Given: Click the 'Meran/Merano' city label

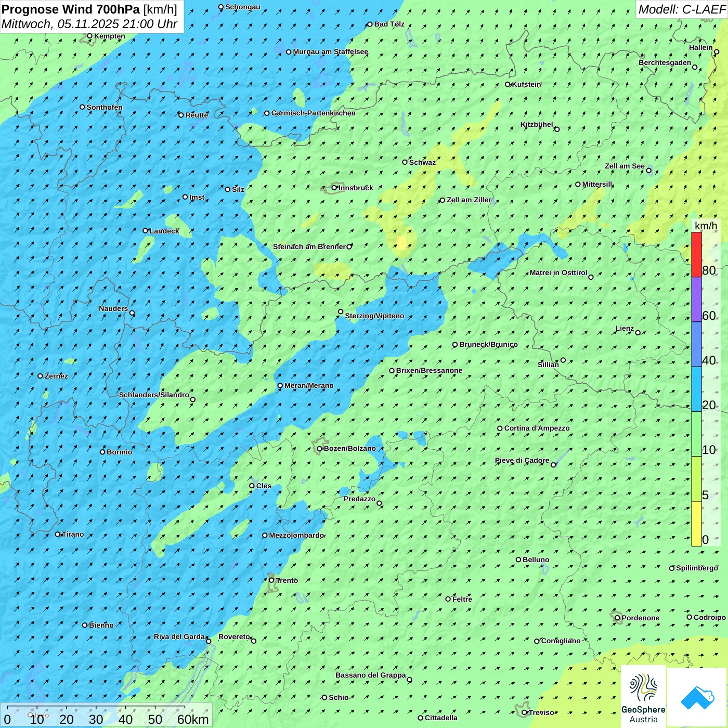Looking at the screenshot, I should tap(309, 386).
